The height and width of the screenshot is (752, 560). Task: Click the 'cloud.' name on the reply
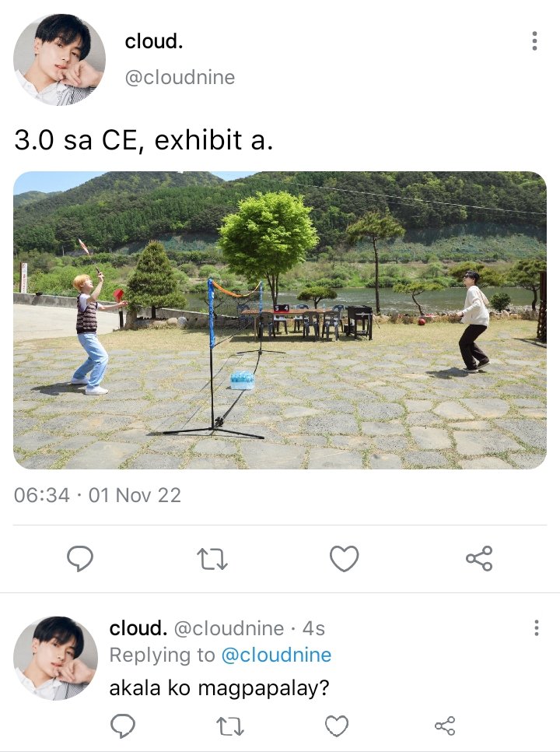[x=138, y=628]
